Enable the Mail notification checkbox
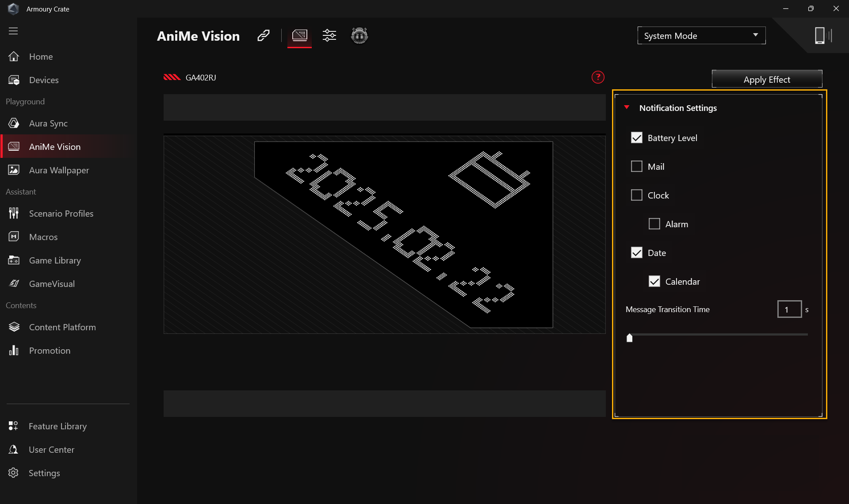Viewport: 849px width, 504px height. point(637,167)
